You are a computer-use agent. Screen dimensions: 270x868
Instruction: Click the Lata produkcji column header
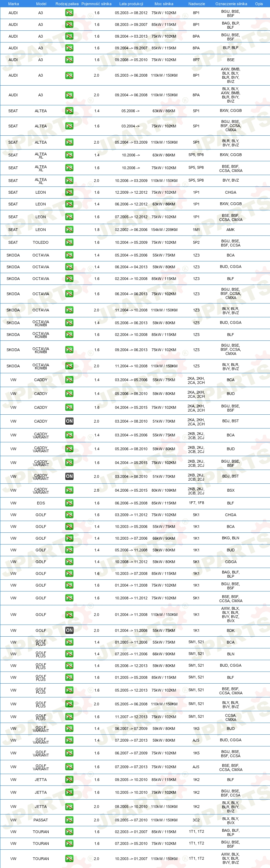click(131, 4)
